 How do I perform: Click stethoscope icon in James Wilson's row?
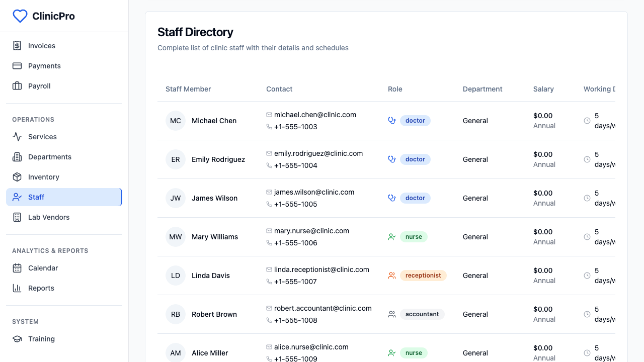point(392,198)
